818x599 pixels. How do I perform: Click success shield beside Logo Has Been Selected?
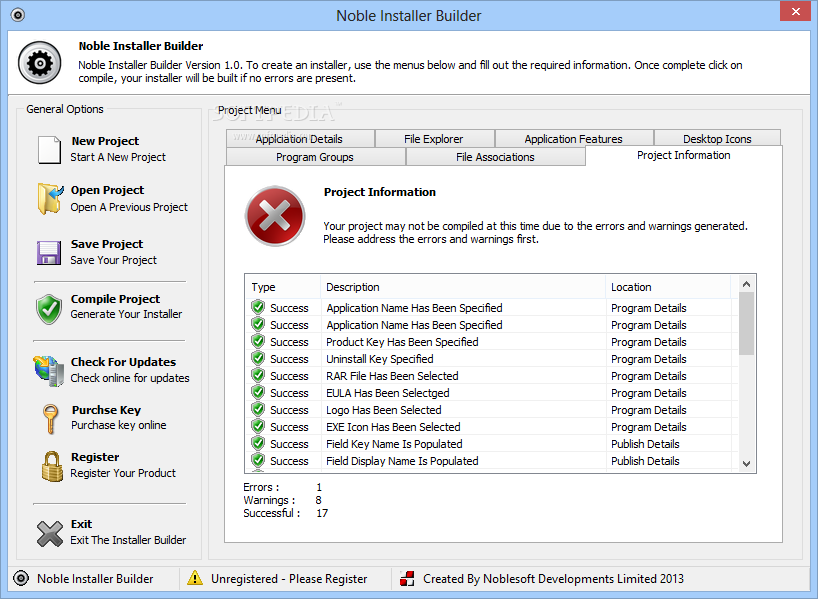point(258,409)
